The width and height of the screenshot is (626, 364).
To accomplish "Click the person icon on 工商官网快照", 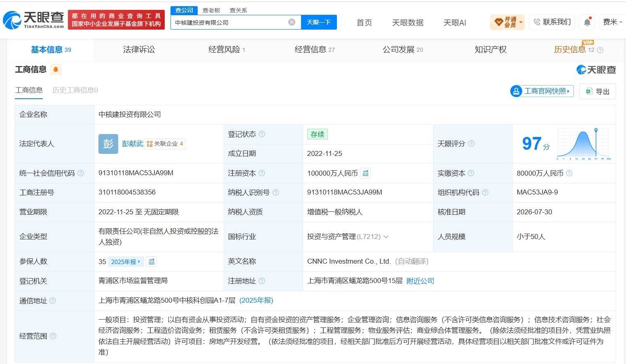I will coord(516,91).
